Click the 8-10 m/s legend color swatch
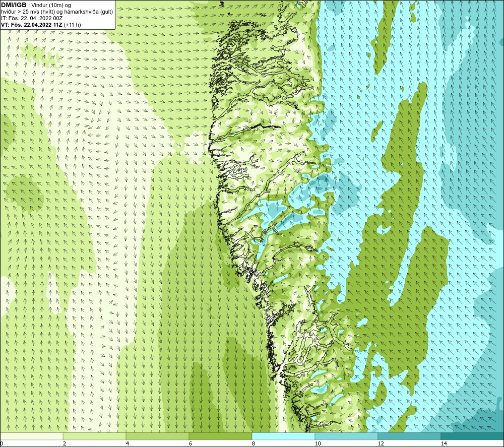Viewport: 504px width, 447px height. 283,436
